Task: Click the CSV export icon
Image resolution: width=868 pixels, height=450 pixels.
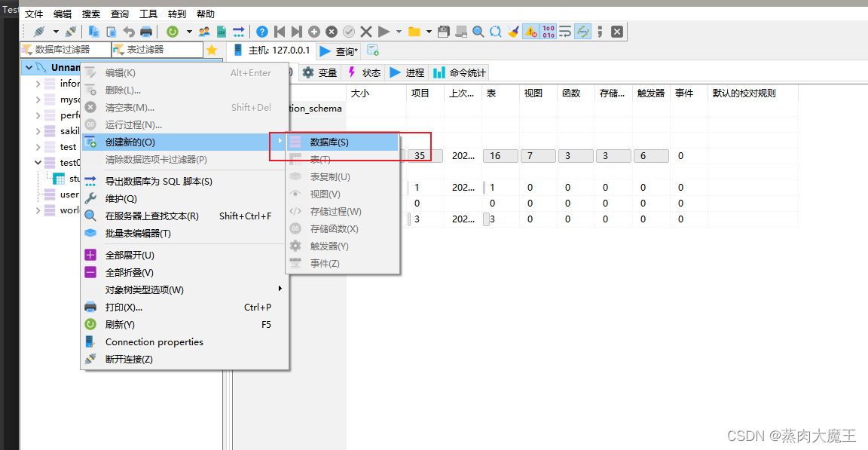Action: point(222,32)
